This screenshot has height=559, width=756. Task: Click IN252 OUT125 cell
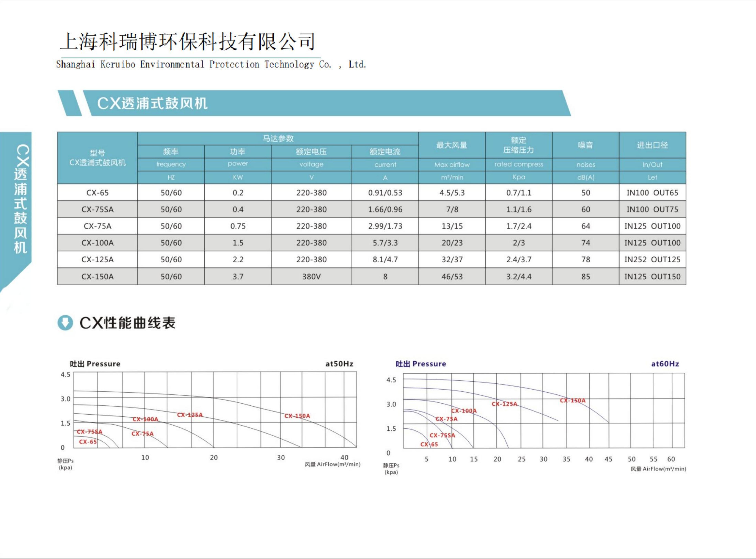pos(652,259)
